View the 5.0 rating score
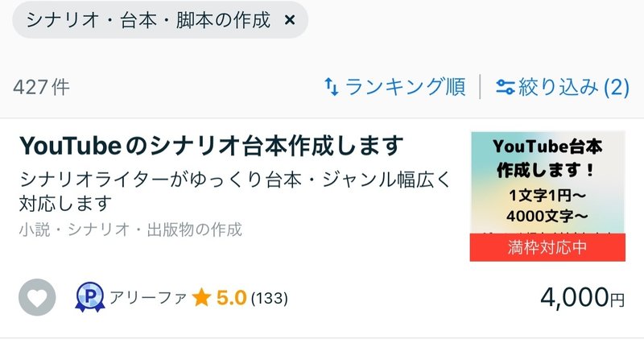Viewport: 644px width, 343px height. point(232,298)
